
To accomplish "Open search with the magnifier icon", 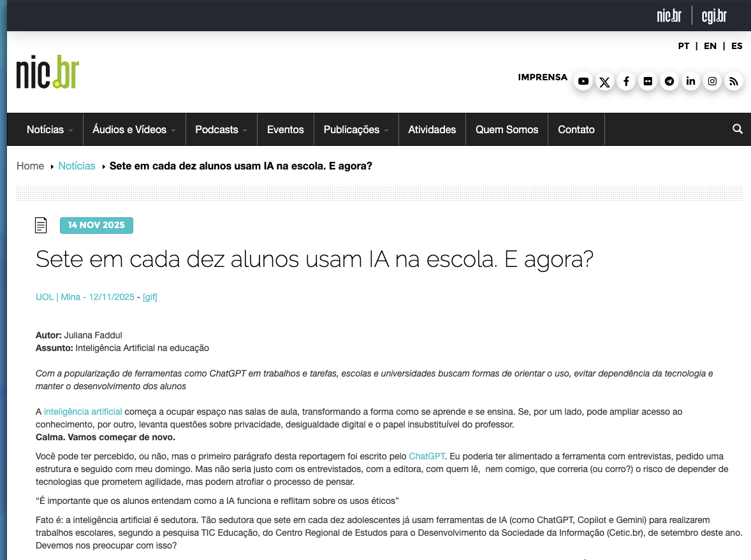I will coord(738,129).
